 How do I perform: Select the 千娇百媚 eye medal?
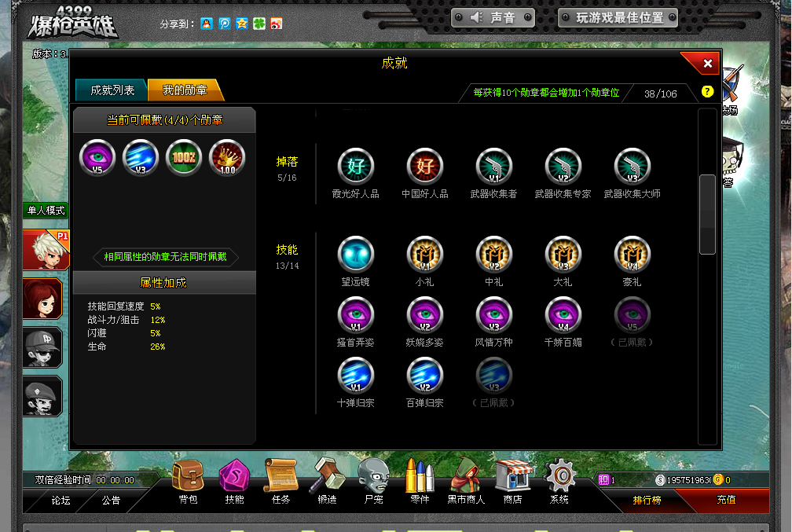[x=563, y=315]
